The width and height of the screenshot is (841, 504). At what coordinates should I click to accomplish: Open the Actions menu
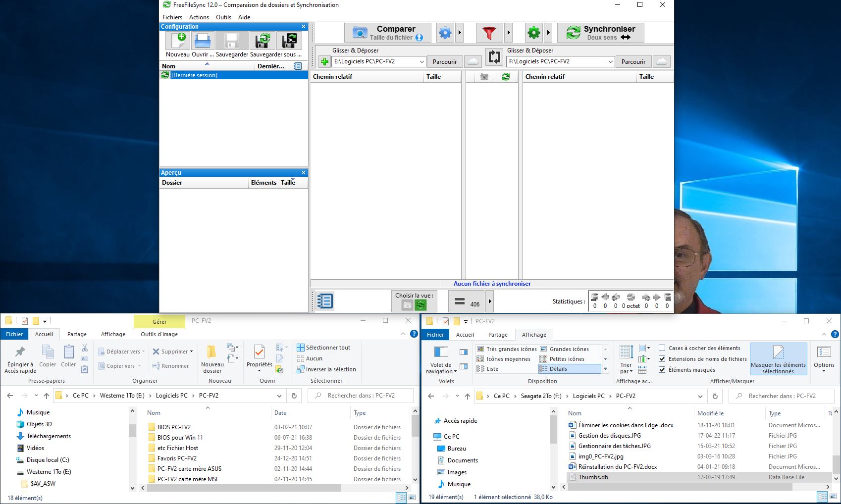click(x=199, y=17)
